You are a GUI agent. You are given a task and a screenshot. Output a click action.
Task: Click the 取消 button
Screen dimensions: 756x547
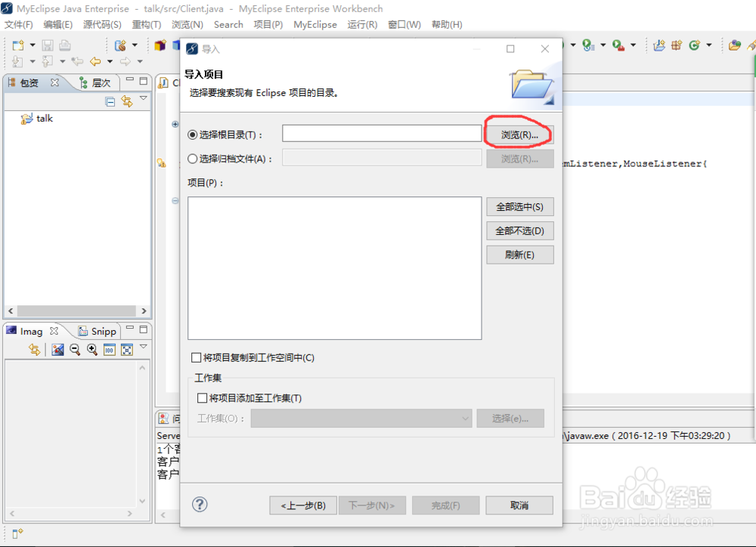click(519, 505)
